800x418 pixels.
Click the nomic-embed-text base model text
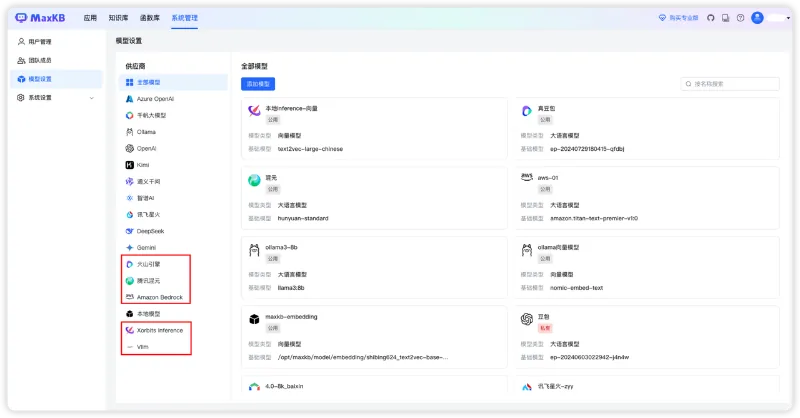pos(577,288)
